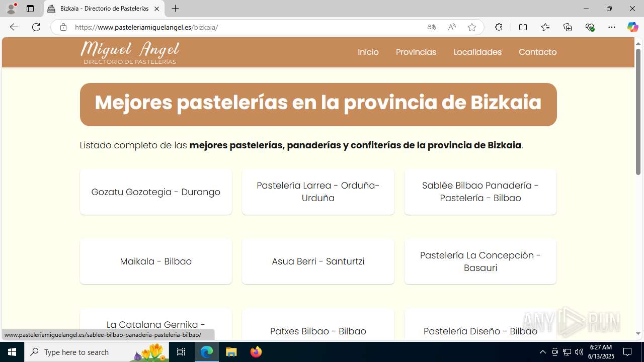Go back to the previous page

click(x=14, y=27)
